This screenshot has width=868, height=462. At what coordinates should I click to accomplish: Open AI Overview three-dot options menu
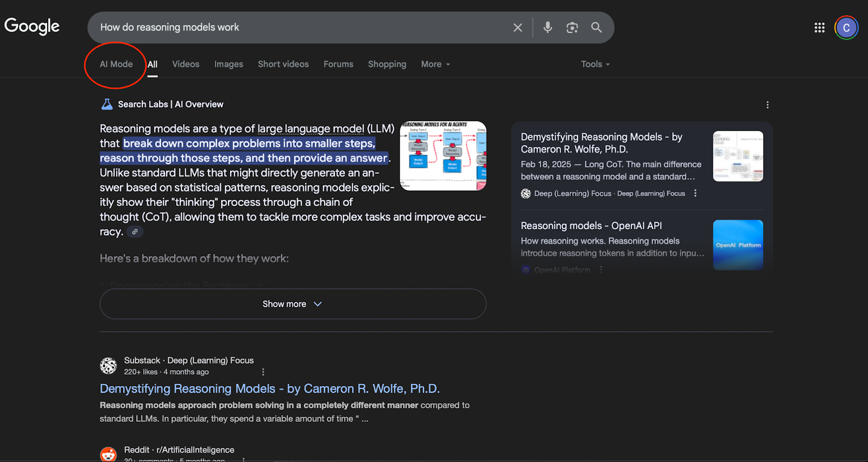coord(767,105)
